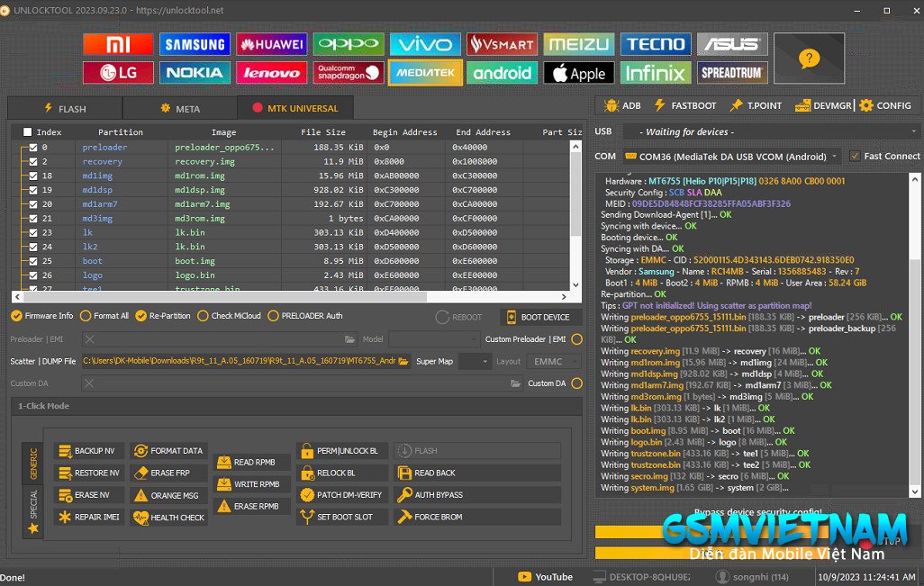
Task: Choose the Samsung brand tile
Action: point(195,44)
